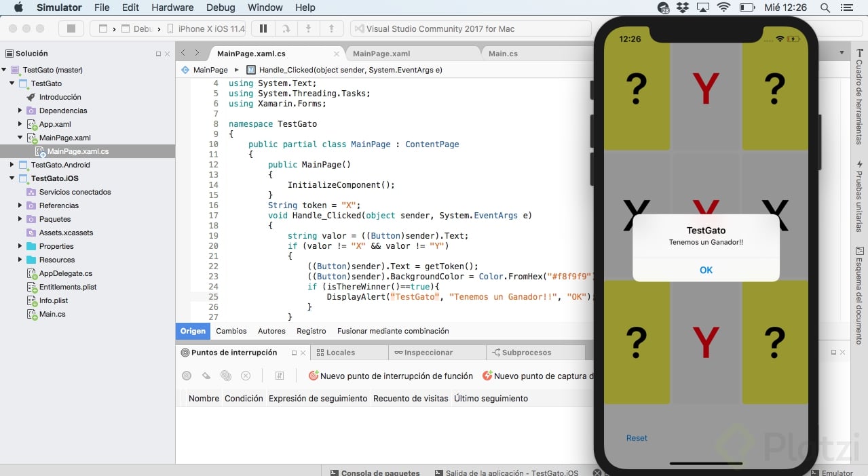
Task: Expand the Properties folder
Action: [x=20, y=246]
